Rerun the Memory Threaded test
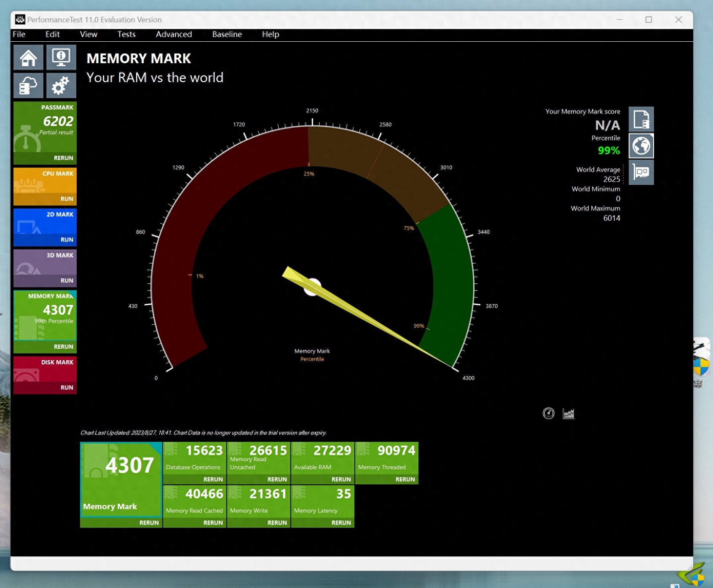The image size is (713, 588). (x=405, y=479)
